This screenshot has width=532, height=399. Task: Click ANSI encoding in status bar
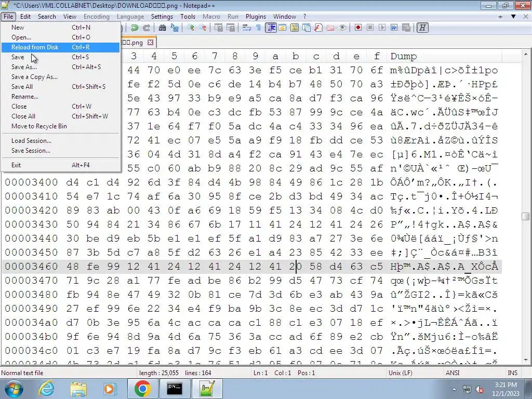pos(453,373)
